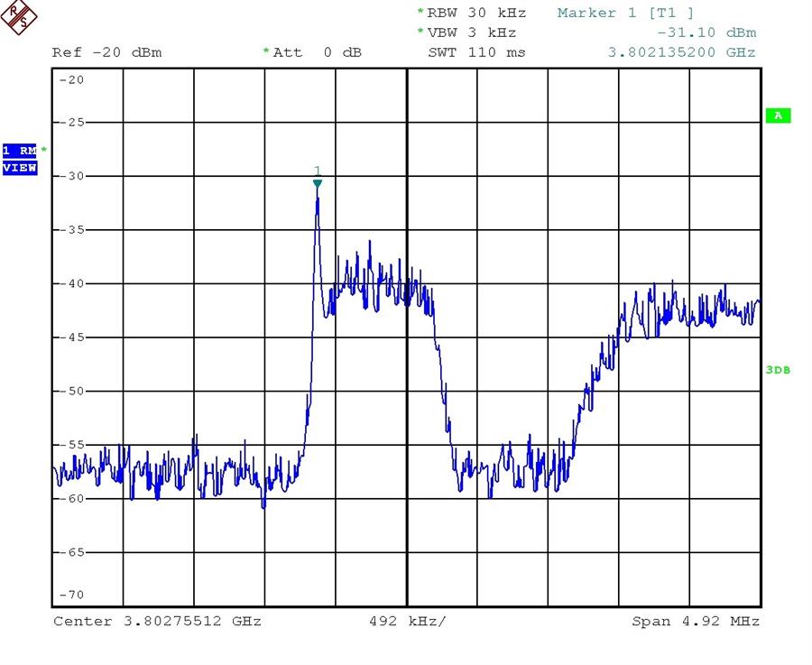812x665 pixels.
Task: Click the green A screen indicator
Action: [x=777, y=115]
